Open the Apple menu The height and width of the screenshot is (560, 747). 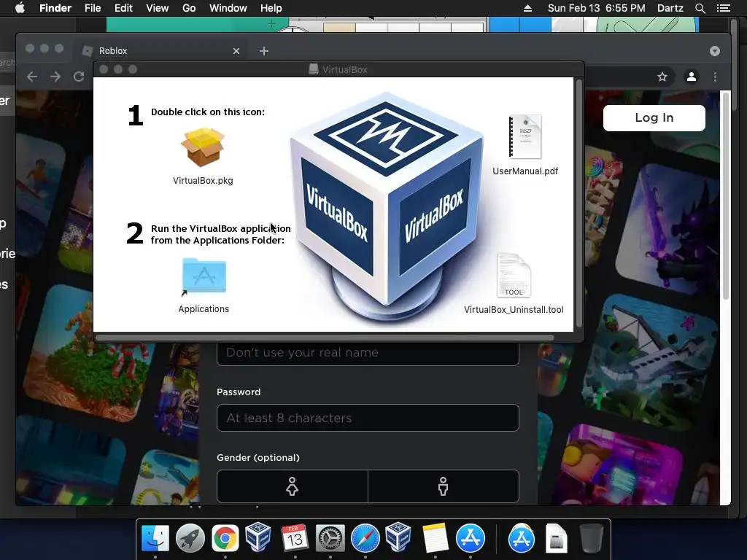[x=20, y=8]
